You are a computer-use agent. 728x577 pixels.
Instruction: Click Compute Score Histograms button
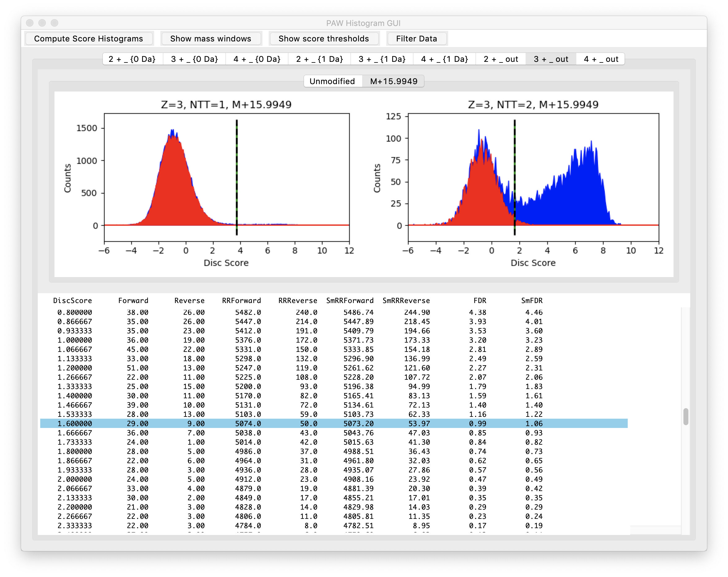pyautogui.click(x=89, y=38)
